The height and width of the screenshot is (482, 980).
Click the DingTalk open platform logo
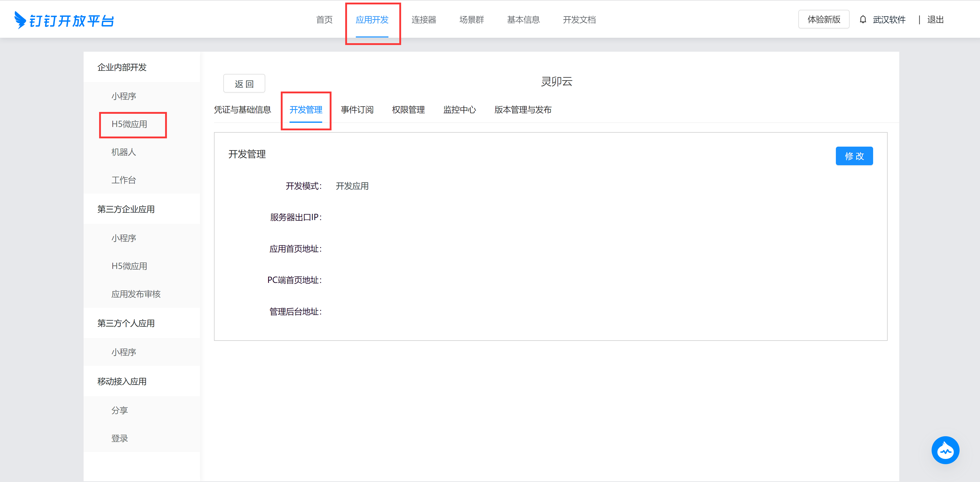click(x=64, y=20)
